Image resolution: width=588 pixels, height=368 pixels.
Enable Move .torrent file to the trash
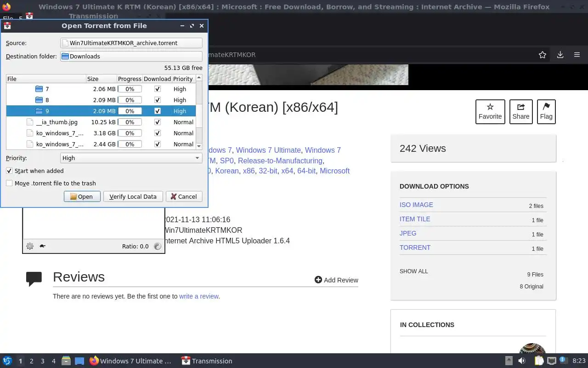9,183
